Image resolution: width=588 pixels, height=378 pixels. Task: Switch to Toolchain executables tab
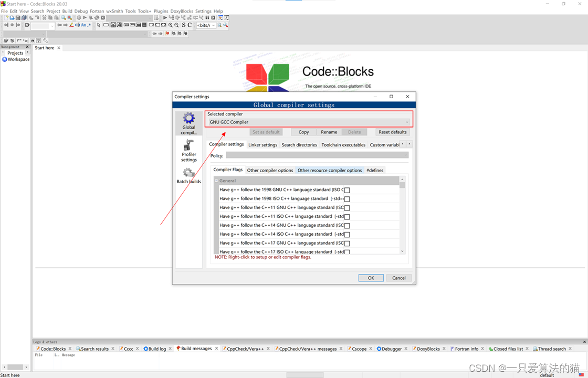(x=343, y=145)
